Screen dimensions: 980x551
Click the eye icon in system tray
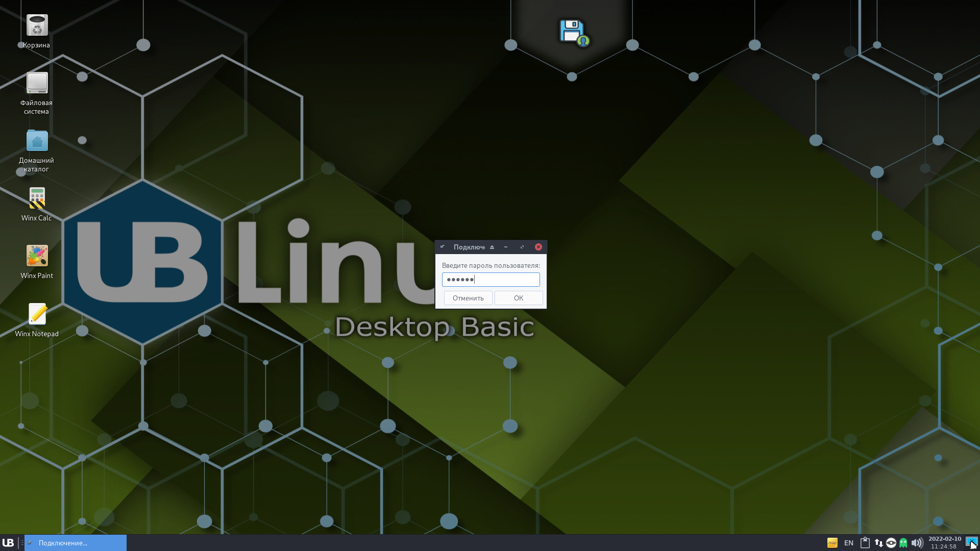[x=891, y=543]
